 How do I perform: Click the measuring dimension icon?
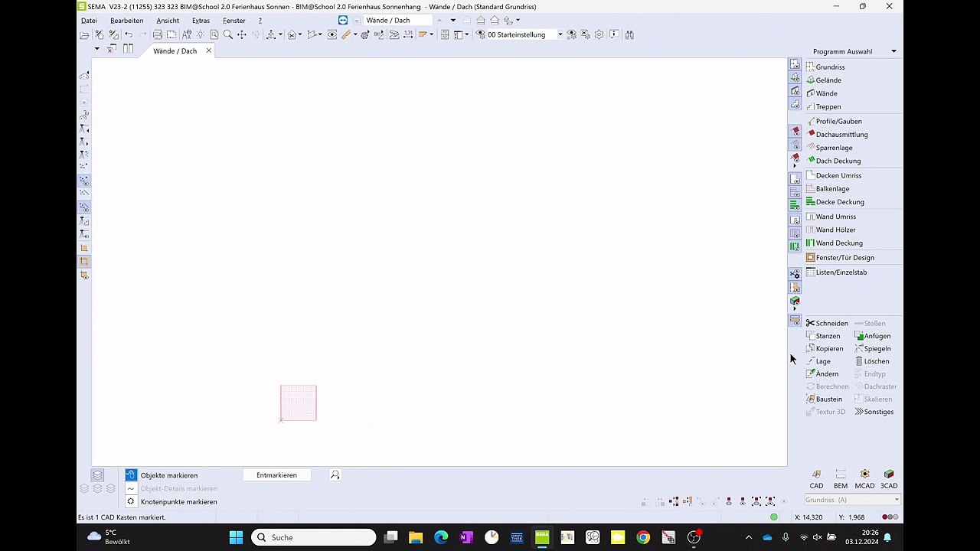408,34
